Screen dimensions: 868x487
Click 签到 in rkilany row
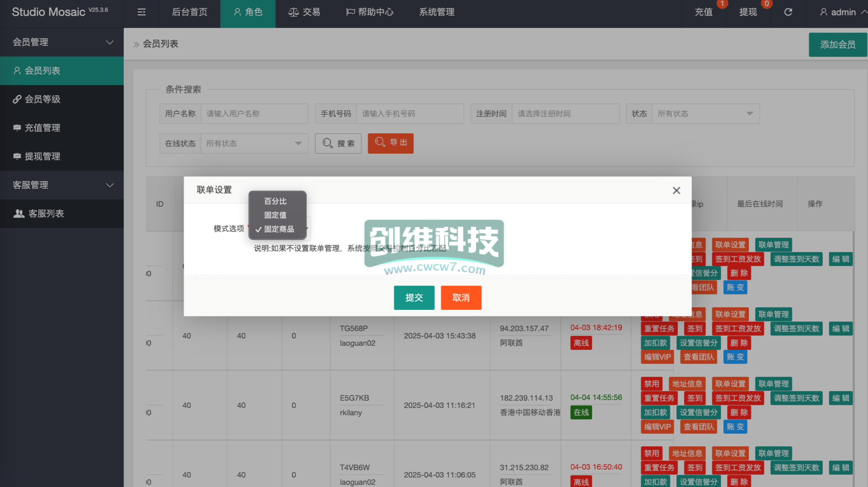[695, 398]
